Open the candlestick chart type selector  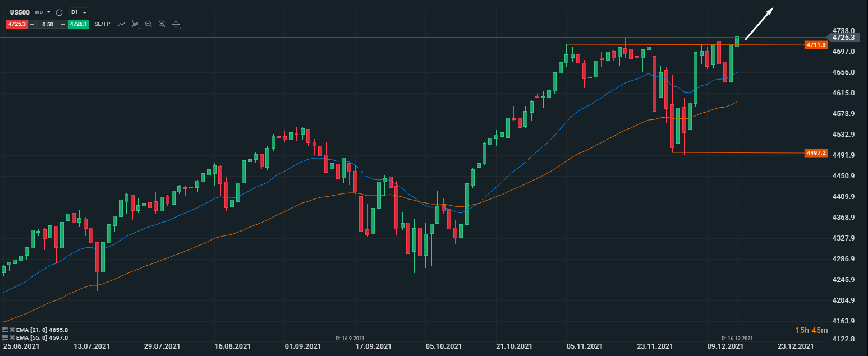point(135,24)
